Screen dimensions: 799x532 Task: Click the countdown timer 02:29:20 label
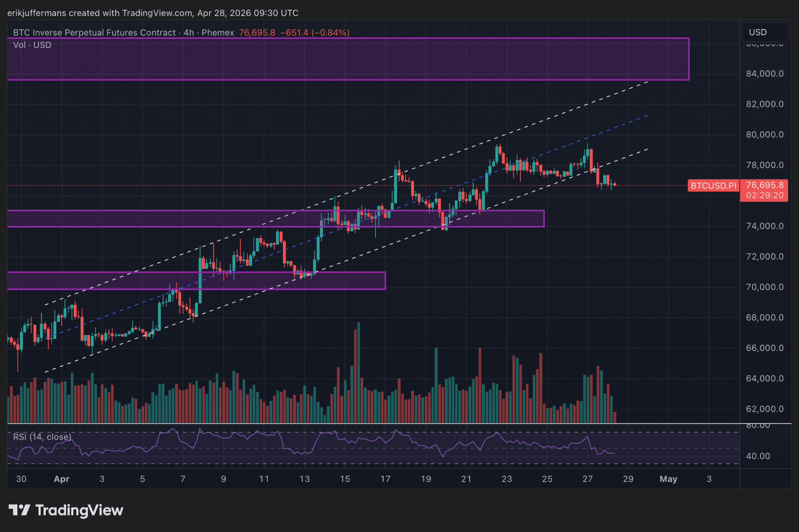[x=765, y=195]
